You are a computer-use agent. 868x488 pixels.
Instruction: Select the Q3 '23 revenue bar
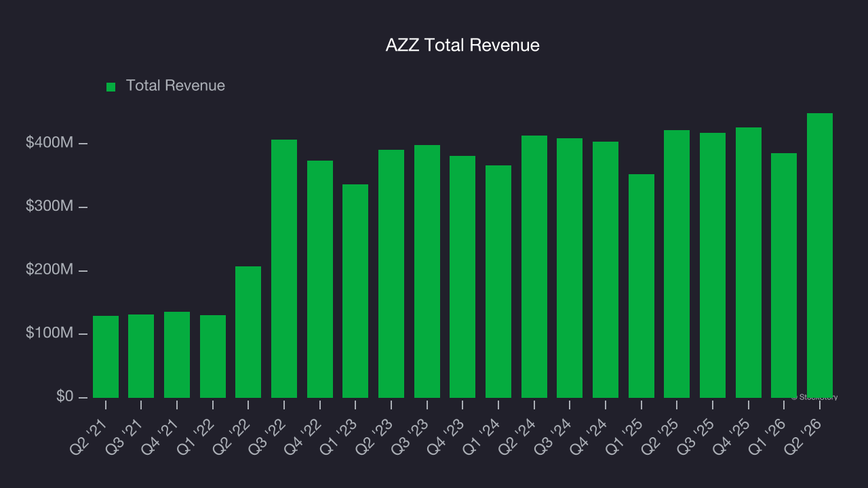click(x=427, y=271)
